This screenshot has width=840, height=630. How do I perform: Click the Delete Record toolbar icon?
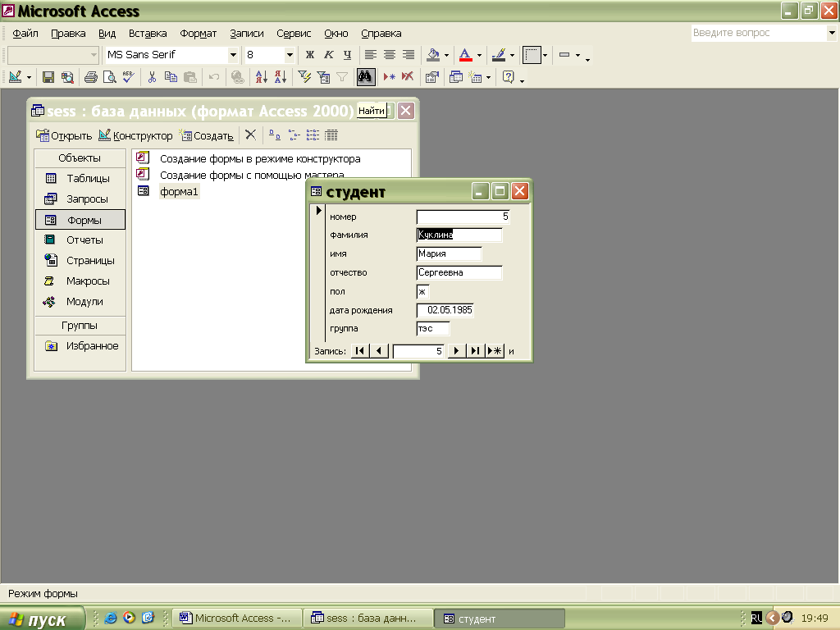pos(408,78)
